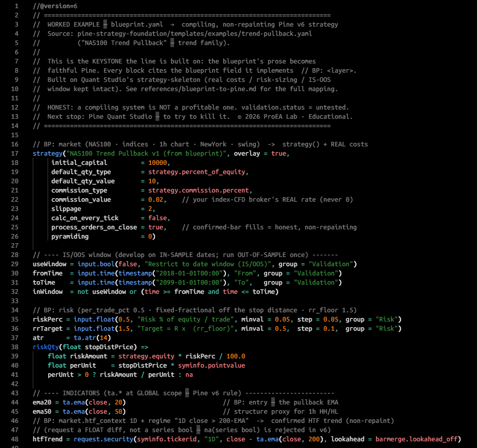Click the na value on line 41
The height and width of the screenshot is (448, 477).
(x=189, y=375)
